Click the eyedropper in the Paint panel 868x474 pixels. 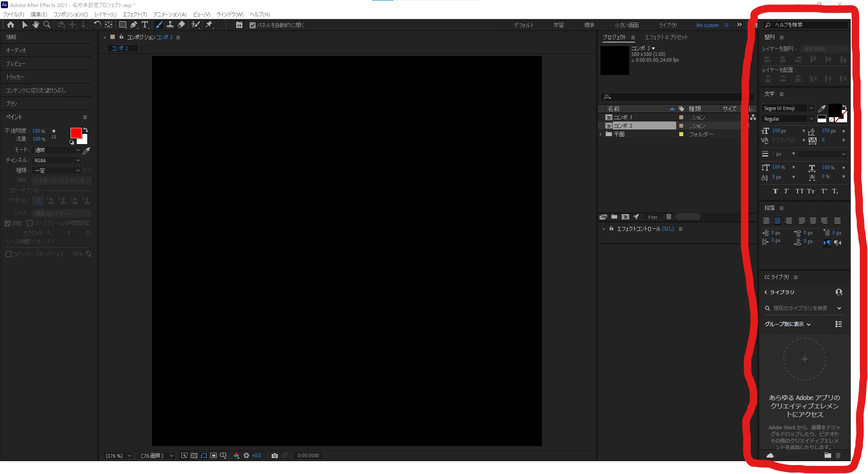(x=87, y=150)
